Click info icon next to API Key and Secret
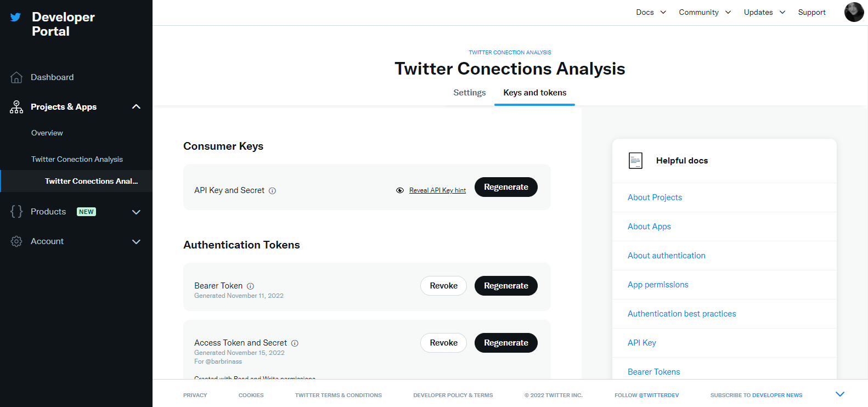Screen dimensions: 868x407 (x=272, y=191)
